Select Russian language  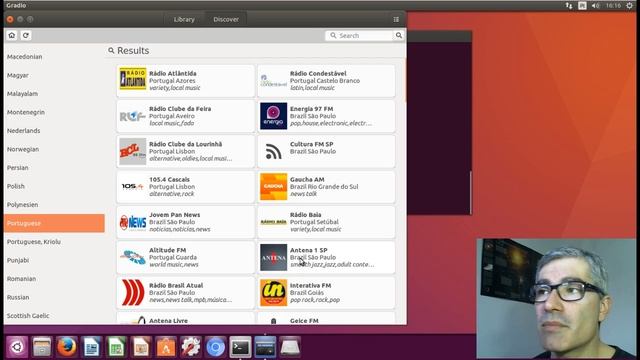pyautogui.click(x=54, y=297)
